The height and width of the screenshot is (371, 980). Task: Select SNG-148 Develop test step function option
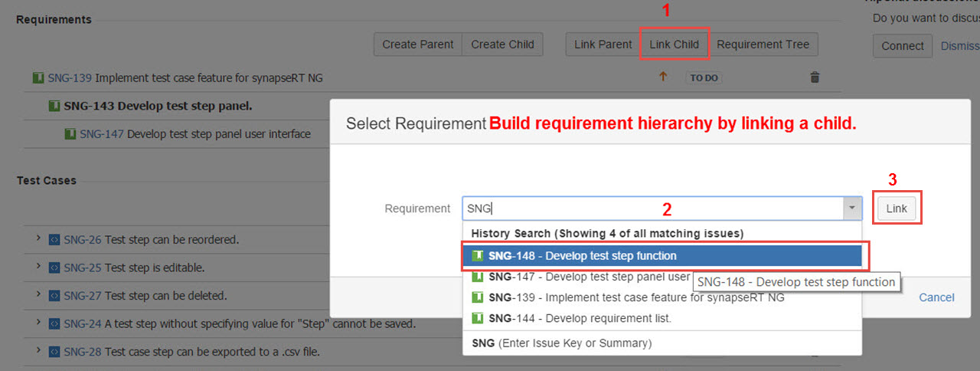coord(582,256)
